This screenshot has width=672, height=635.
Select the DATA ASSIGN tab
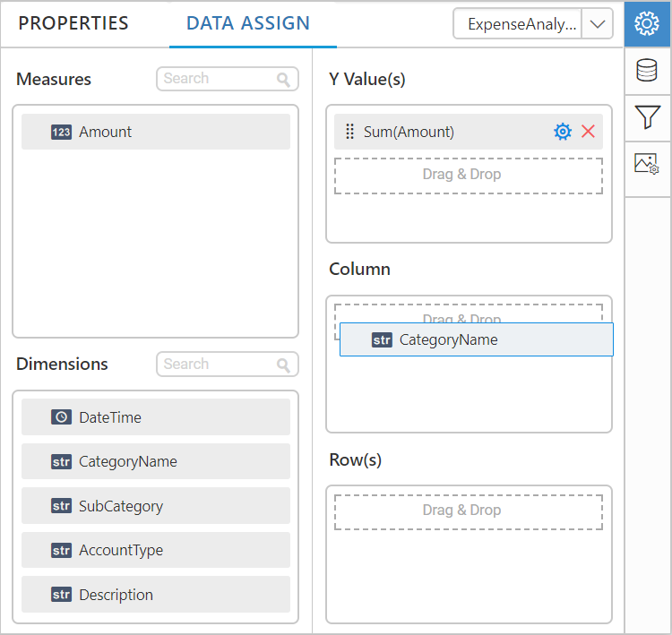click(x=248, y=24)
